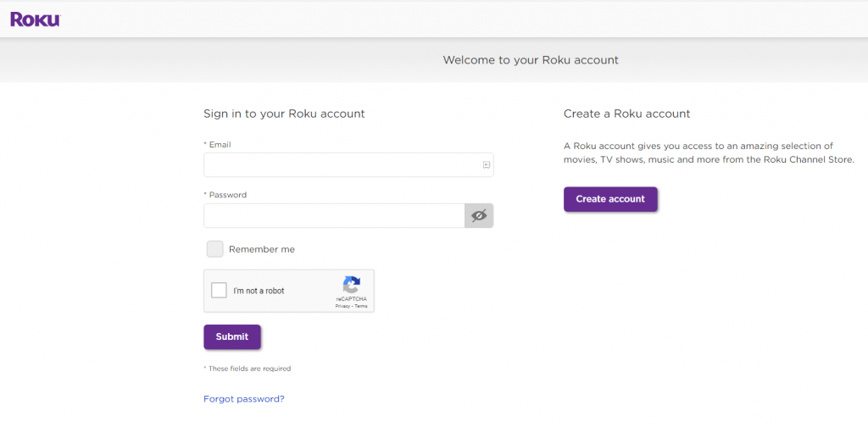
Task: Click the reCAPTCHA logo
Action: pyautogui.click(x=352, y=286)
